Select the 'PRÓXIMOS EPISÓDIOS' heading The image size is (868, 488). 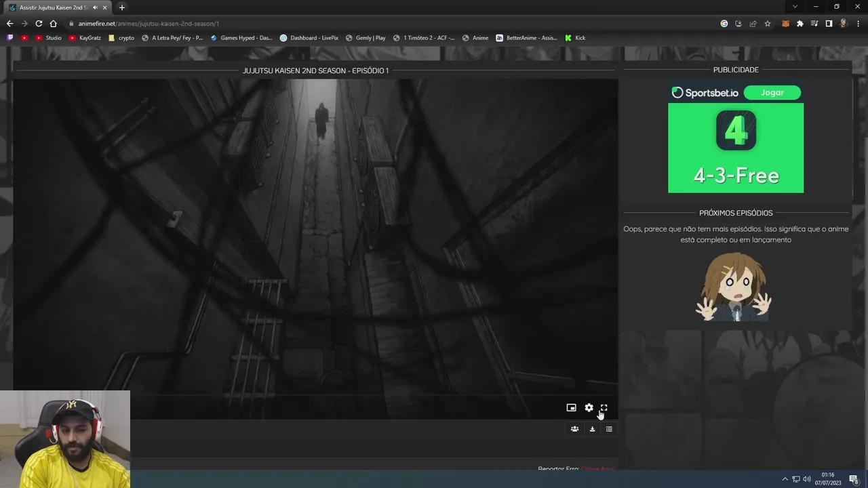point(736,213)
